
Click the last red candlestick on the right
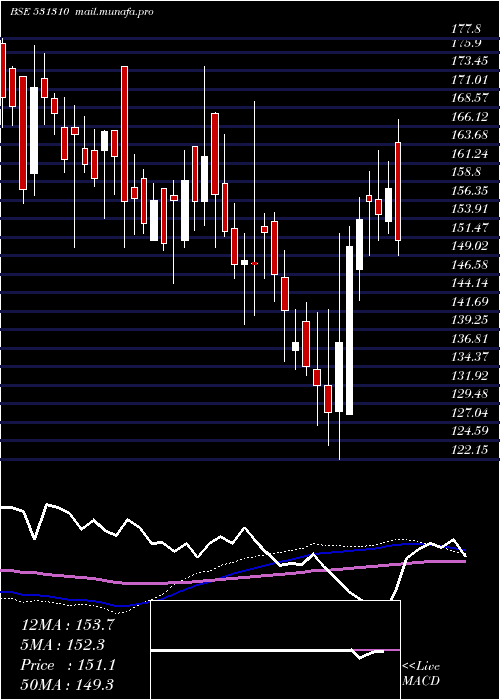(398, 191)
